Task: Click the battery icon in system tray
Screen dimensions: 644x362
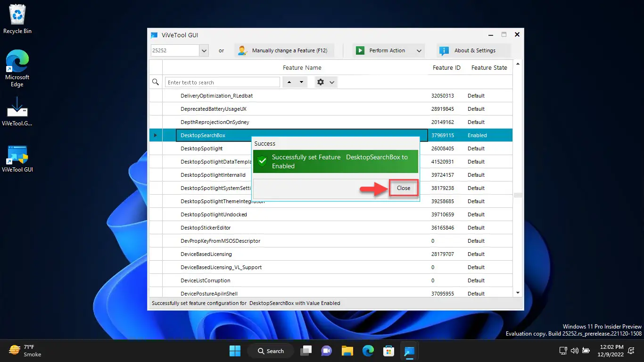Action: click(x=586, y=351)
